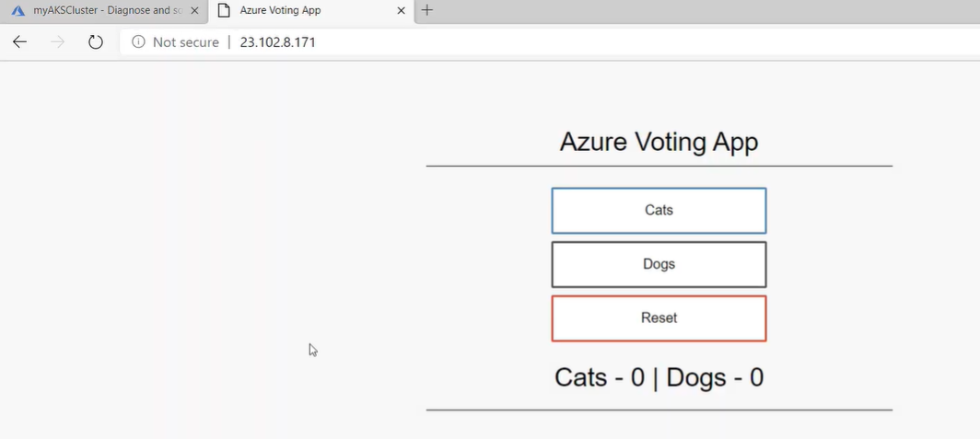
Task: Click the page favicon on Azure Voting App tab
Action: [x=223, y=11]
